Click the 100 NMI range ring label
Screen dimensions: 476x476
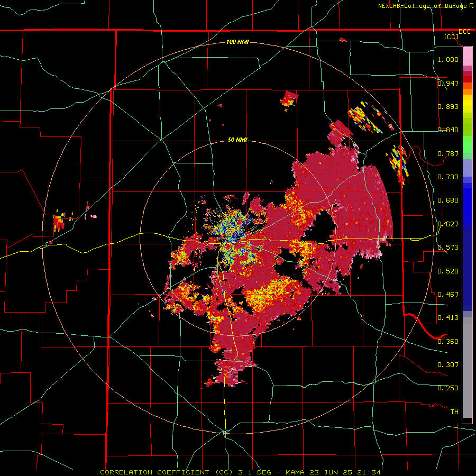(237, 42)
